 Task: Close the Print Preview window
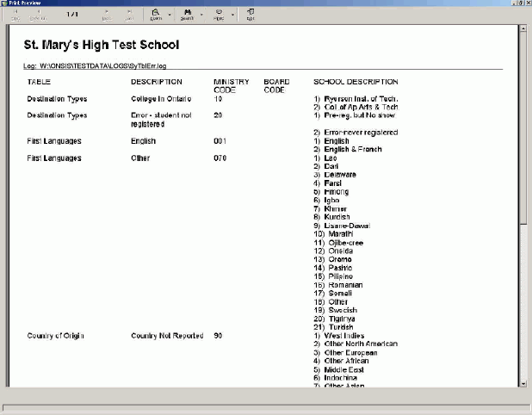(526, 3)
